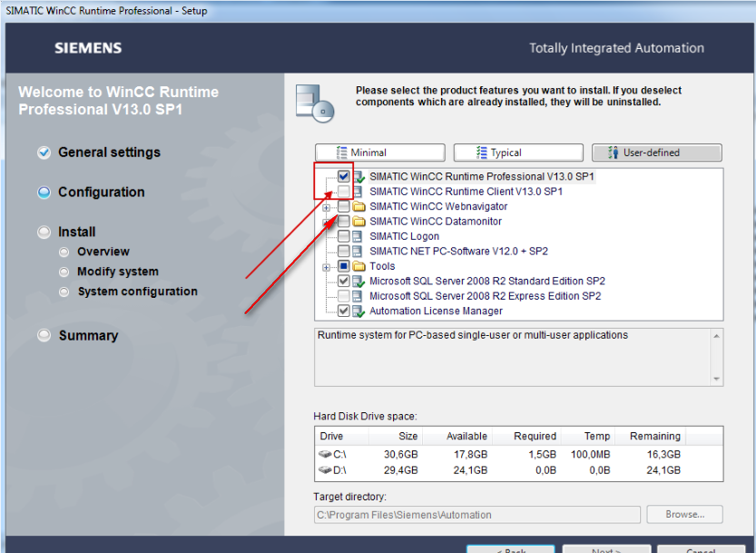Click the SQL Server Express Edition icon
The height and width of the screenshot is (553, 756).
(x=358, y=296)
